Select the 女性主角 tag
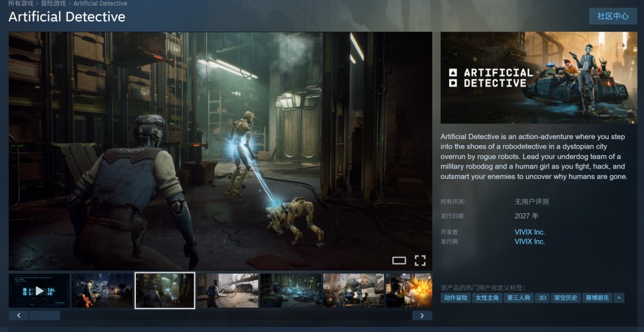This screenshot has height=332, width=644. (487, 297)
